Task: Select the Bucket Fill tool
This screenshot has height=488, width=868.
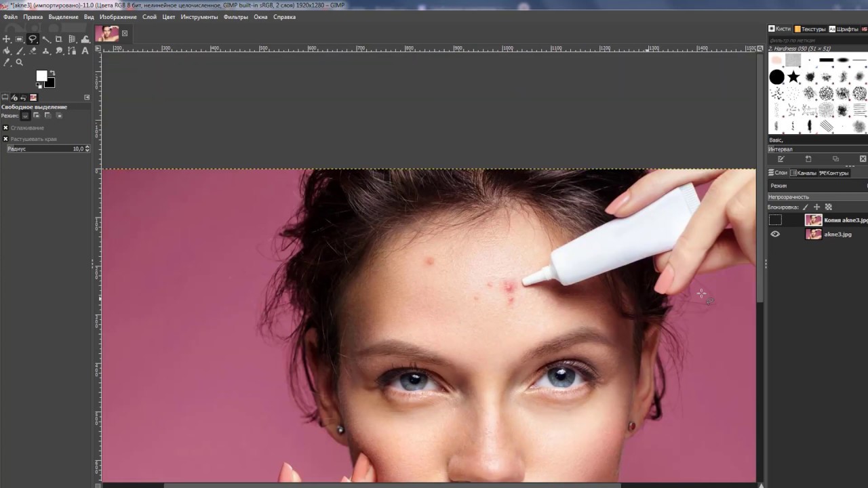Action: (x=6, y=51)
